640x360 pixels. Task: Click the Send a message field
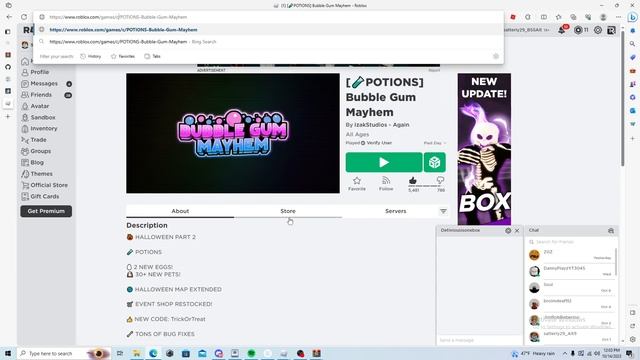click(x=479, y=340)
